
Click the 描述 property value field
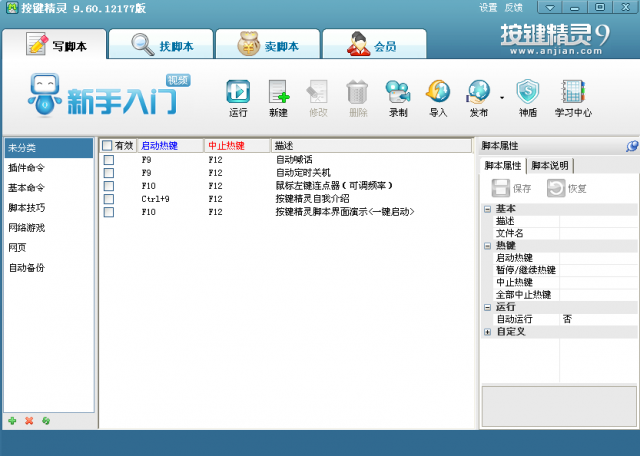tap(598, 221)
